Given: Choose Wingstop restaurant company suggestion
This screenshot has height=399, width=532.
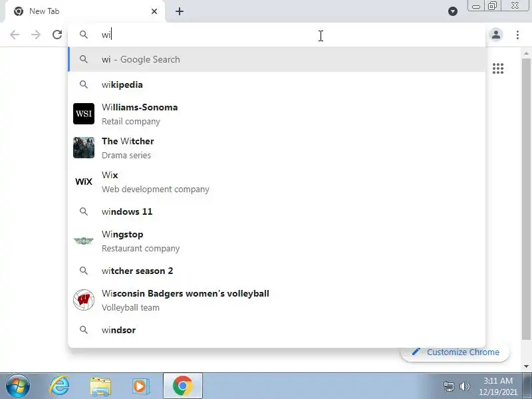Looking at the screenshot, I should click(x=277, y=241).
